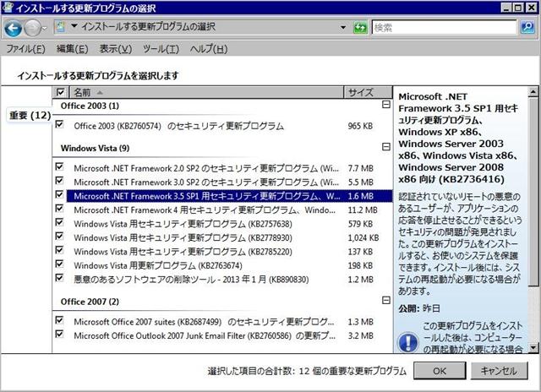
Task: Select highlighted .NET Framework 3.5 SP1 row
Action: click(229, 196)
